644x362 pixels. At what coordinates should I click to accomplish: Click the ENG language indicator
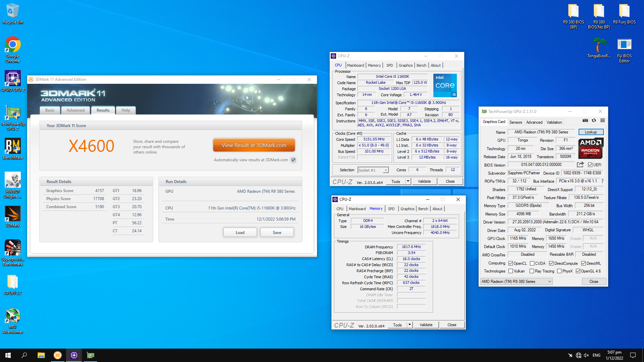tap(596, 355)
